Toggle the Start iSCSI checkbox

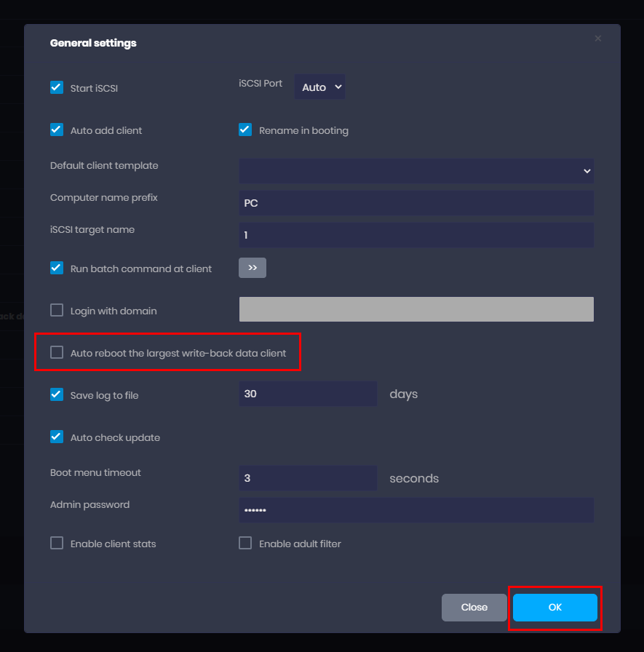click(57, 88)
